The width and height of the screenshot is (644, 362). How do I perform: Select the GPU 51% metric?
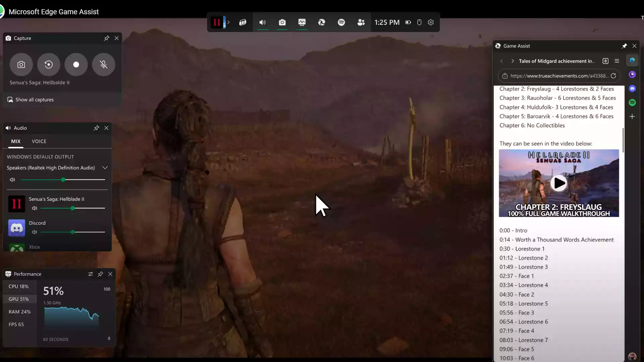(19, 299)
